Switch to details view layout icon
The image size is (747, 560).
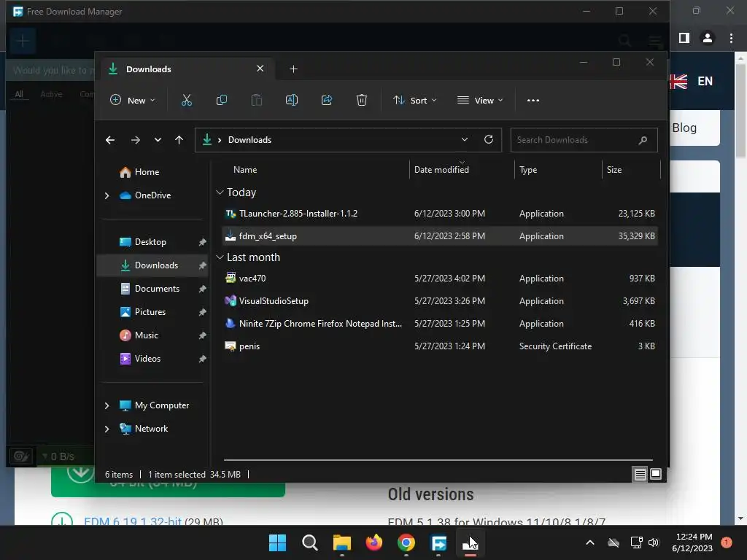tap(640, 474)
